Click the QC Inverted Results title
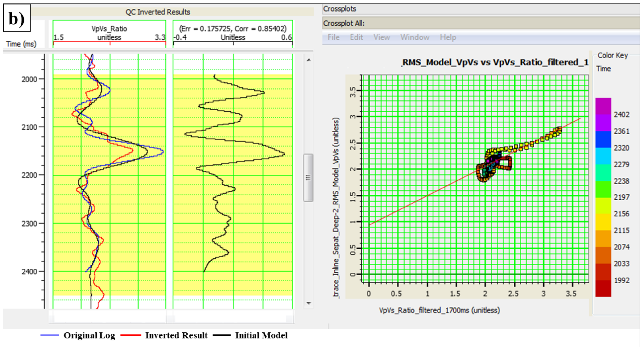Viewport: 644px width, 351px height. click(158, 12)
